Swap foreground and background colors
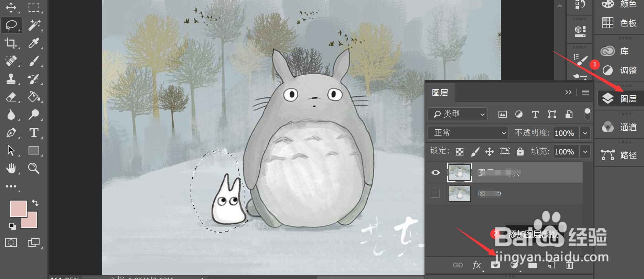644x279 pixels. (35, 203)
